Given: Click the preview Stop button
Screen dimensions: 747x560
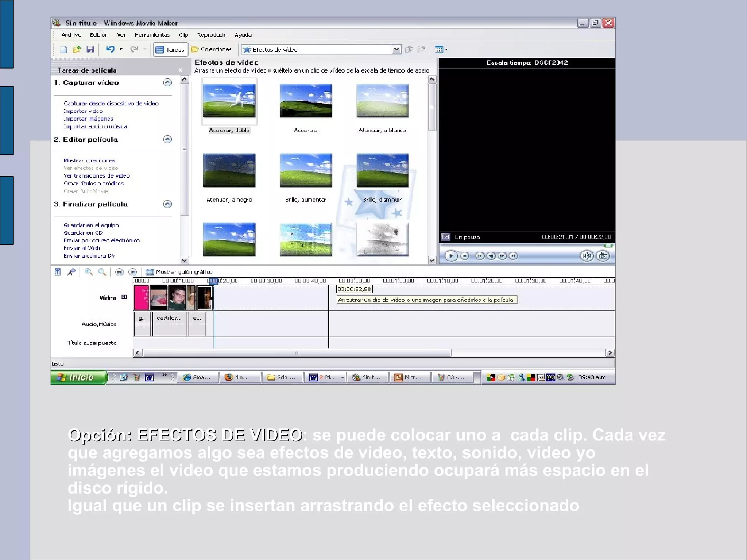Looking at the screenshot, I should [465, 256].
